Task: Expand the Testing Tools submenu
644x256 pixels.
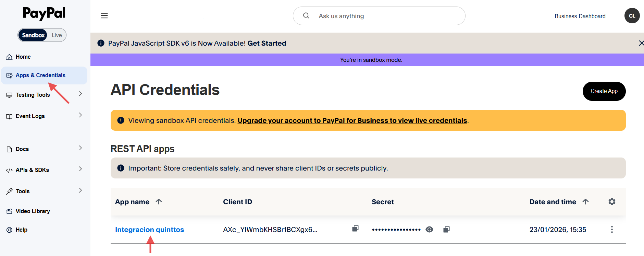Action: (80, 94)
